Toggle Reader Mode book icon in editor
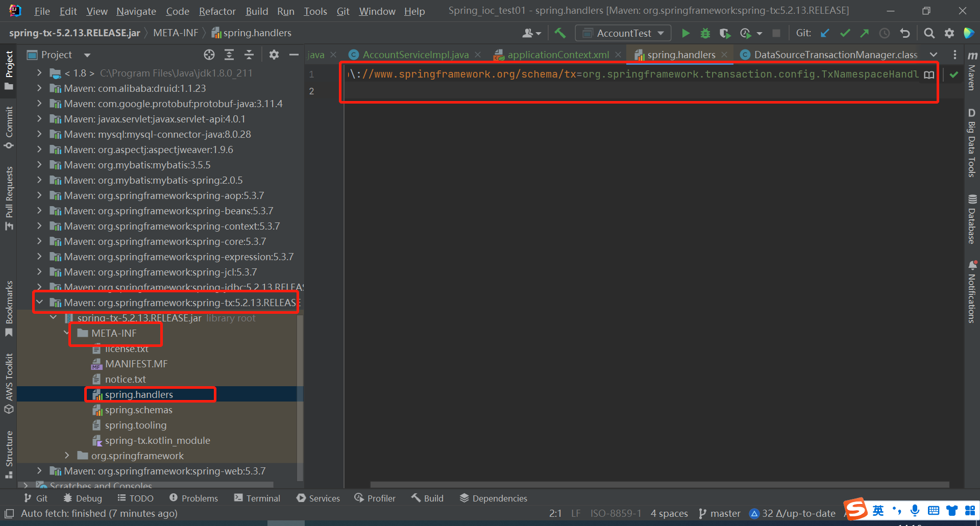980x526 pixels. (x=929, y=74)
